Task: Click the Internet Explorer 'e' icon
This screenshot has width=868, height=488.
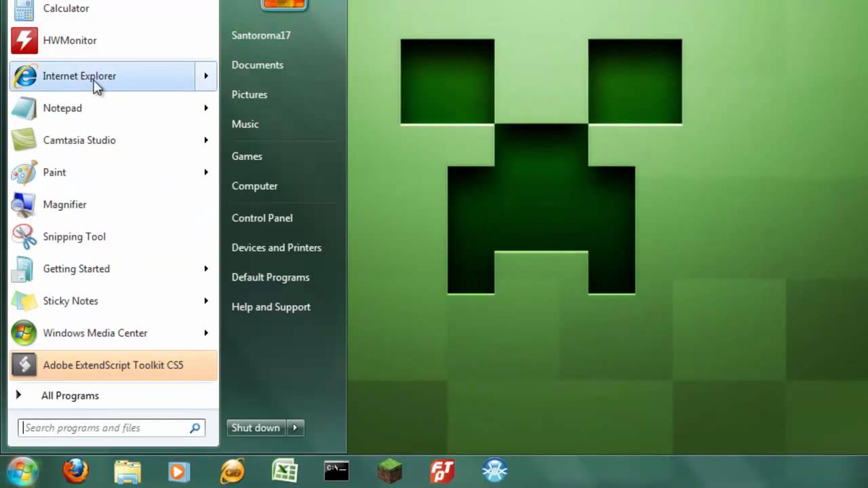Action: click(x=24, y=76)
